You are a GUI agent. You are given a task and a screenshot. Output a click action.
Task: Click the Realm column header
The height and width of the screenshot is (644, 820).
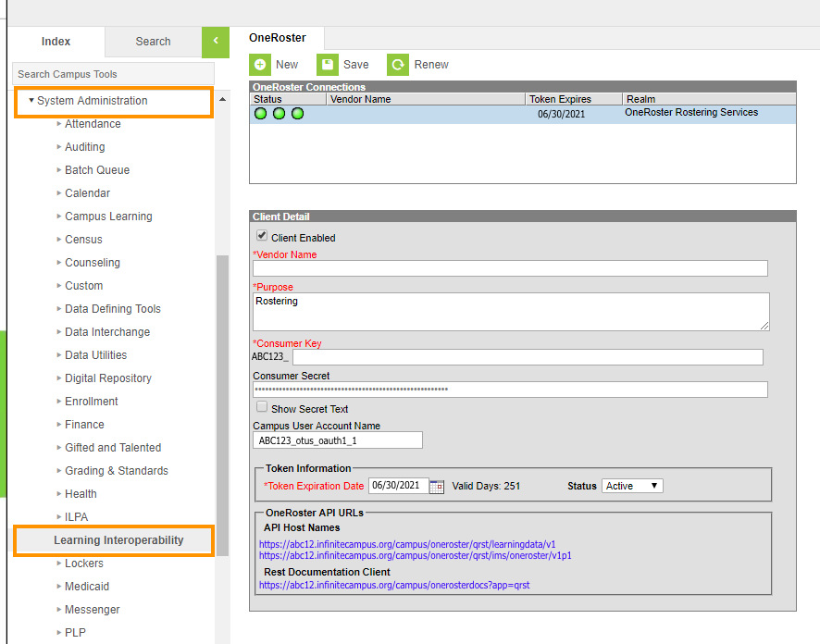(709, 99)
